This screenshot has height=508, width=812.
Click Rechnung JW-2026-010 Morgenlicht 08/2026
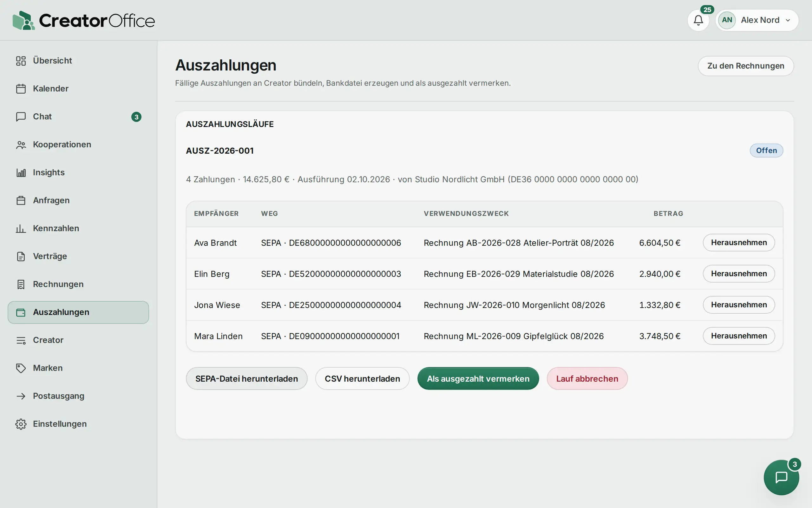pyautogui.click(x=514, y=305)
